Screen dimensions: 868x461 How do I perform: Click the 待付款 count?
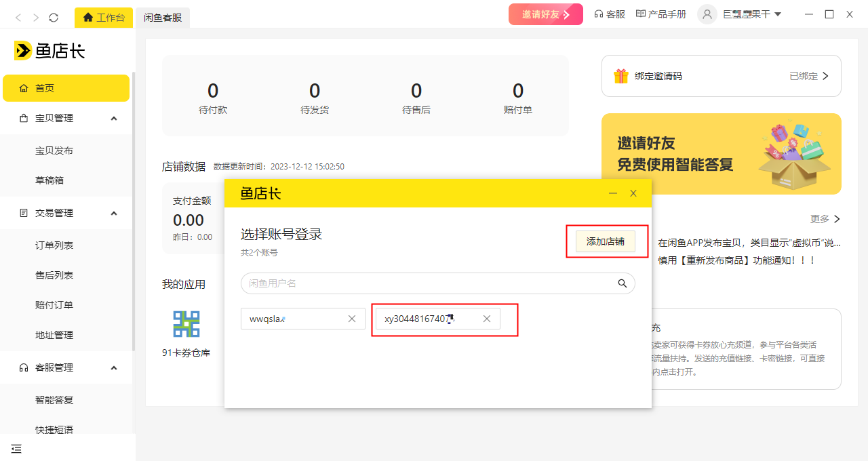[213, 91]
